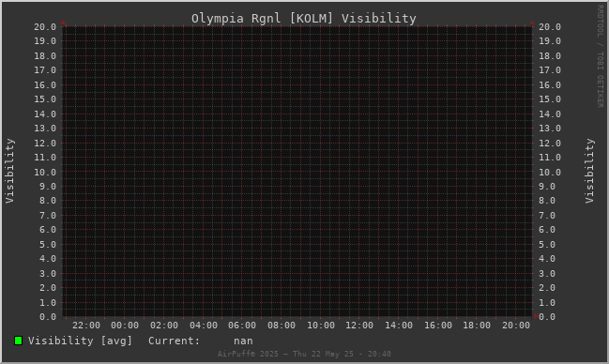Click the Current nan value
The image size is (609, 364).
(x=243, y=341)
